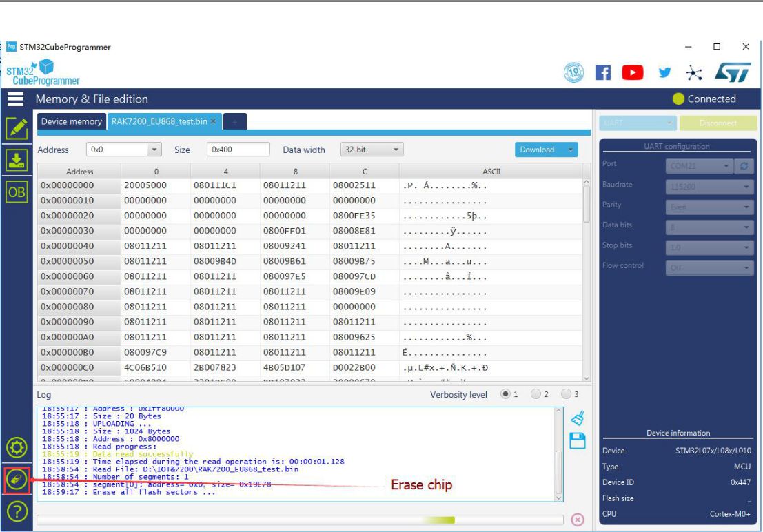This screenshot has height=532, width=763.
Task: Click the Size input field
Action: (238, 150)
